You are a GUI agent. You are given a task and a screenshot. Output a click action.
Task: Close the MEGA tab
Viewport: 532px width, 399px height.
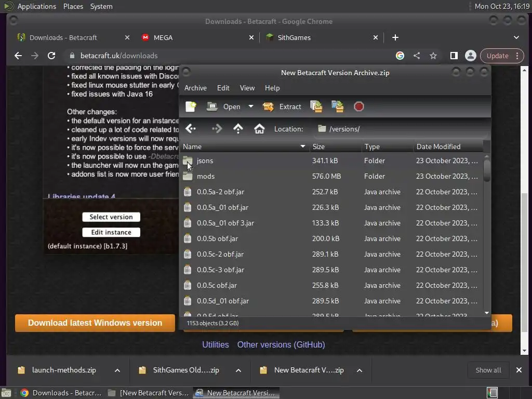click(x=251, y=37)
